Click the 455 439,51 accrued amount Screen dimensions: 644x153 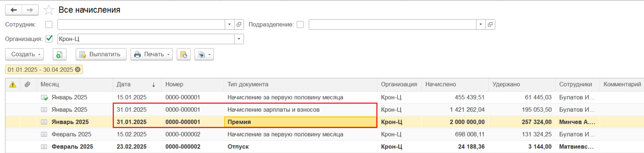tap(470, 97)
